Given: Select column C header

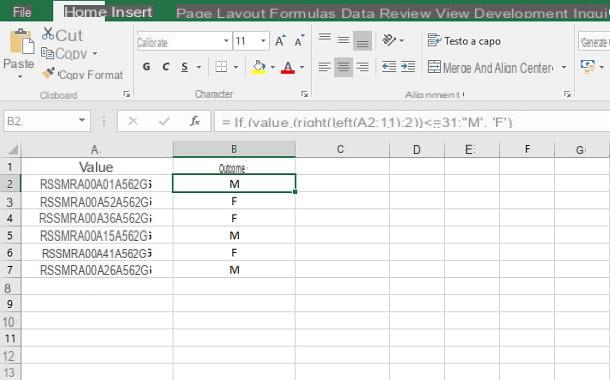Looking at the screenshot, I should pyautogui.click(x=342, y=149).
